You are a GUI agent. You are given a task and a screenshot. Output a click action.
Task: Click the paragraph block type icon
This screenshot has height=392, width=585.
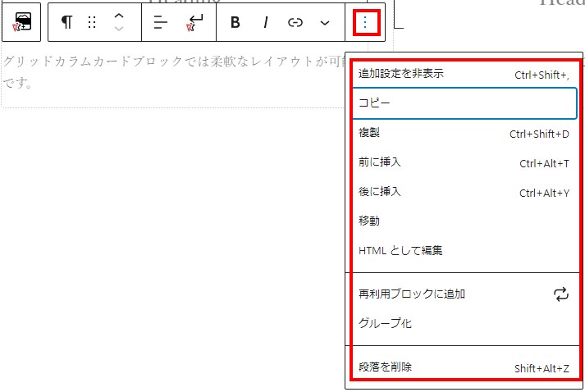coord(66,23)
